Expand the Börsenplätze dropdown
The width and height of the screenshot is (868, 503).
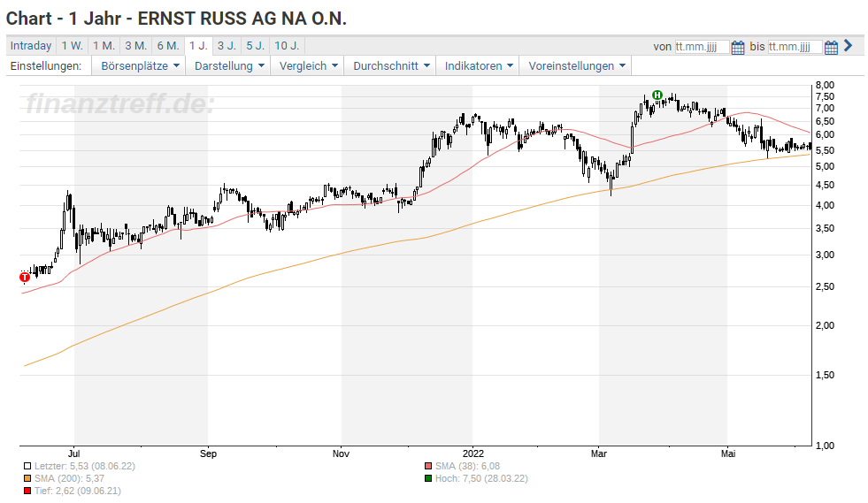click(138, 65)
